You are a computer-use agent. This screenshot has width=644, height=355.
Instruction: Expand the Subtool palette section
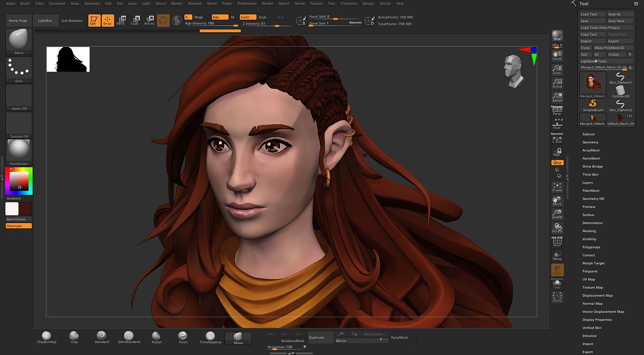tap(588, 134)
